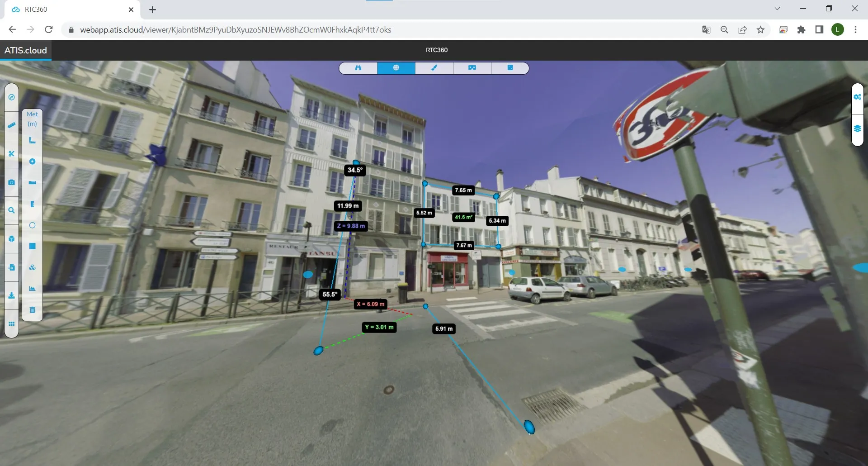Toggle the VR cardboard view mode
Image resolution: width=868 pixels, height=466 pixels.
pyautogui.click(x=472, y=68)
